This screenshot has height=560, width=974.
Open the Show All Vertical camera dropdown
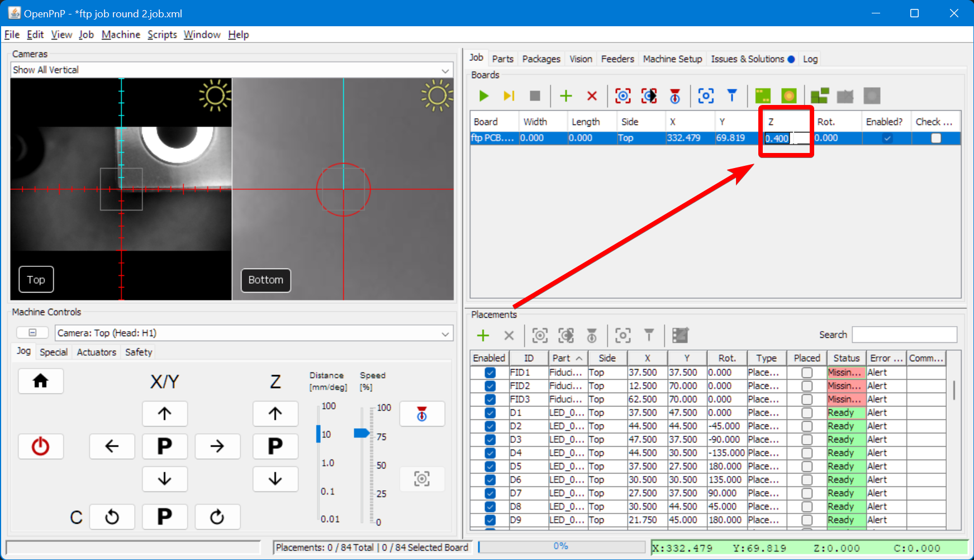[x=445, y=70]
